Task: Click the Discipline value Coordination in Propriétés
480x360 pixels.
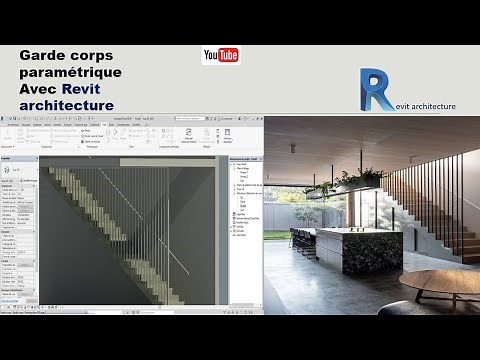Action: coord(26,215)
